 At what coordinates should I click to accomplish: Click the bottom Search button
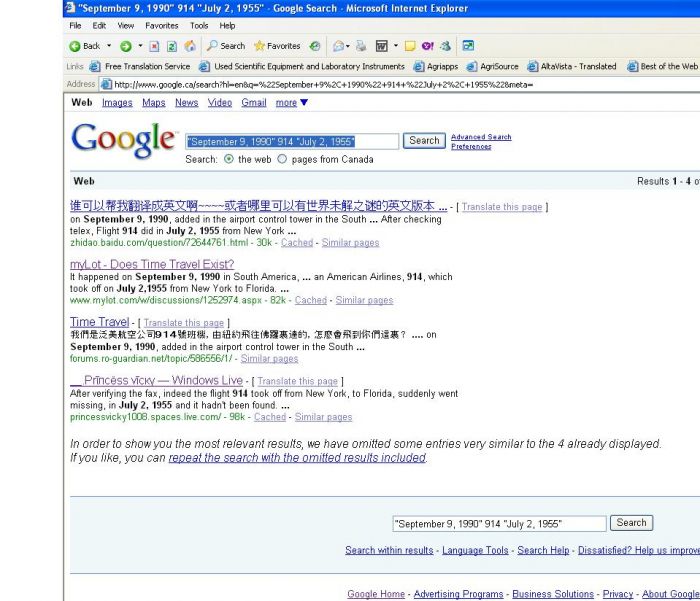tap(631, 523)
